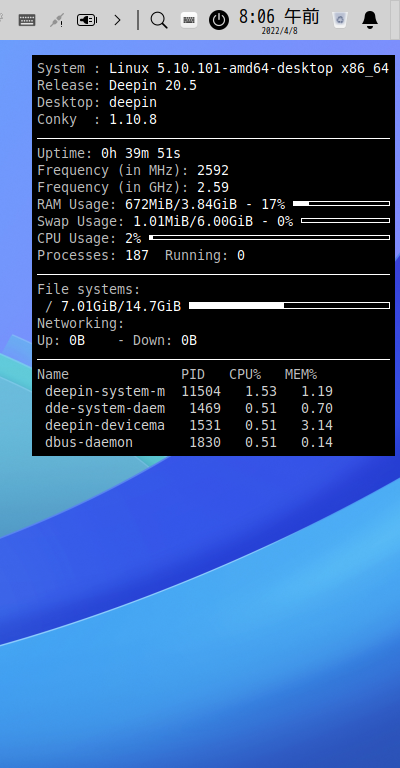400x768 pixels.
Task: Click PID 11504
Action: coord(201,391)
